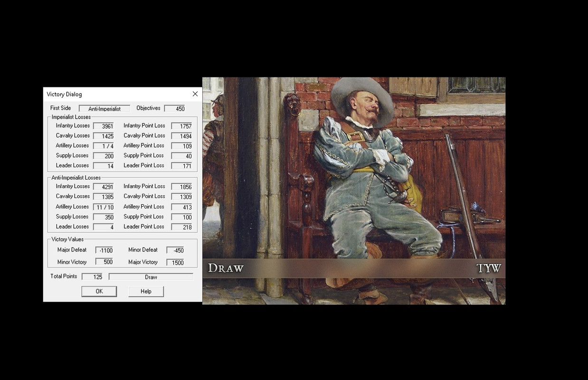Click the "Total Points" label

pos(64,276)
